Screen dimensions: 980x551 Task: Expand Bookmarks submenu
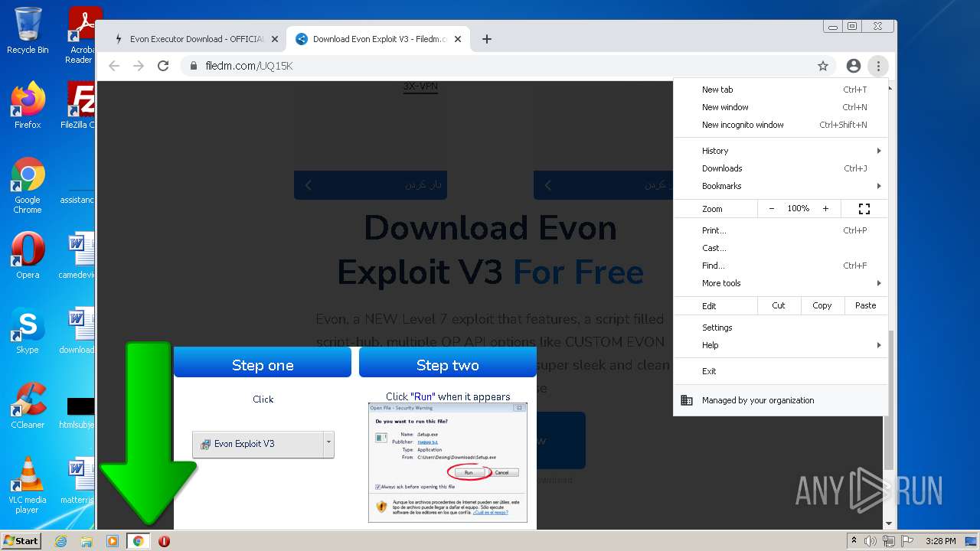tap(780, 186)
